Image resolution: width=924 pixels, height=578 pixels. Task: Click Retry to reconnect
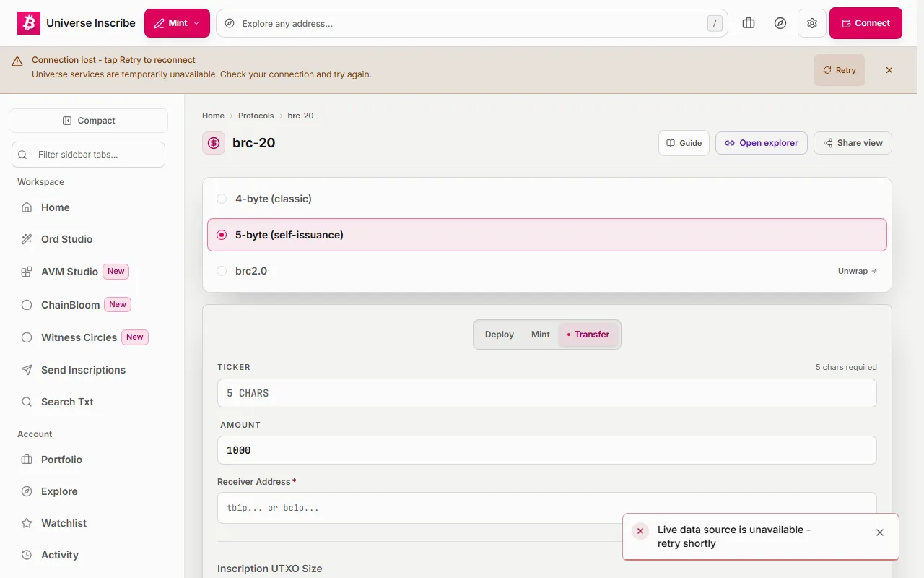(x=840, y=70)
